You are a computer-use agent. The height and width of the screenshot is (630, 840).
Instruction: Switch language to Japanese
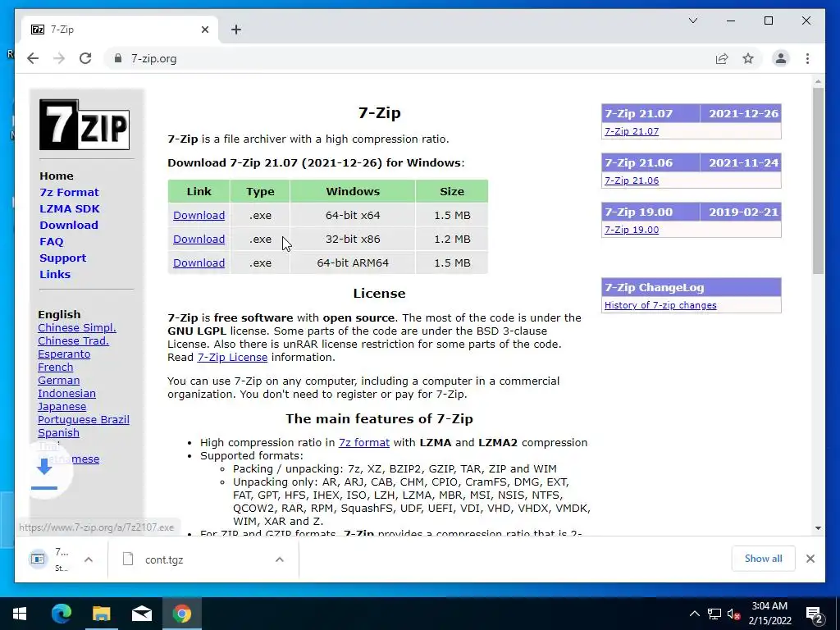(x=62, y=407)
